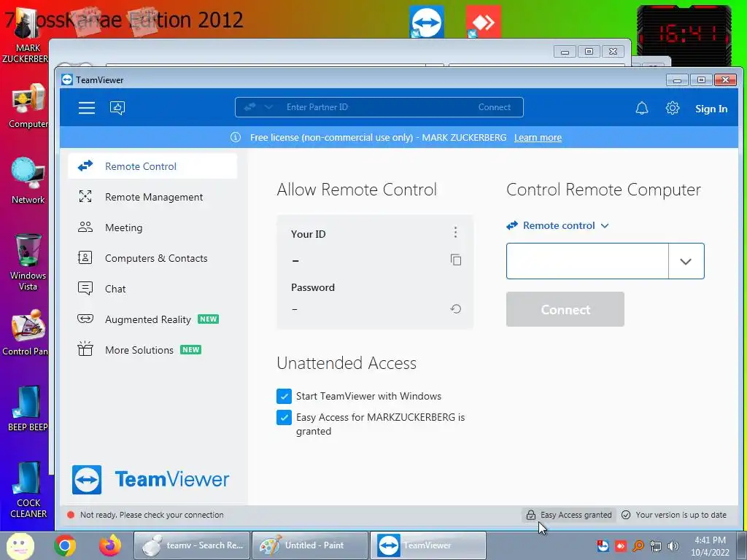747x560 pixels.
Task: Click the partner ID combo box field
Action: point(587,261)
